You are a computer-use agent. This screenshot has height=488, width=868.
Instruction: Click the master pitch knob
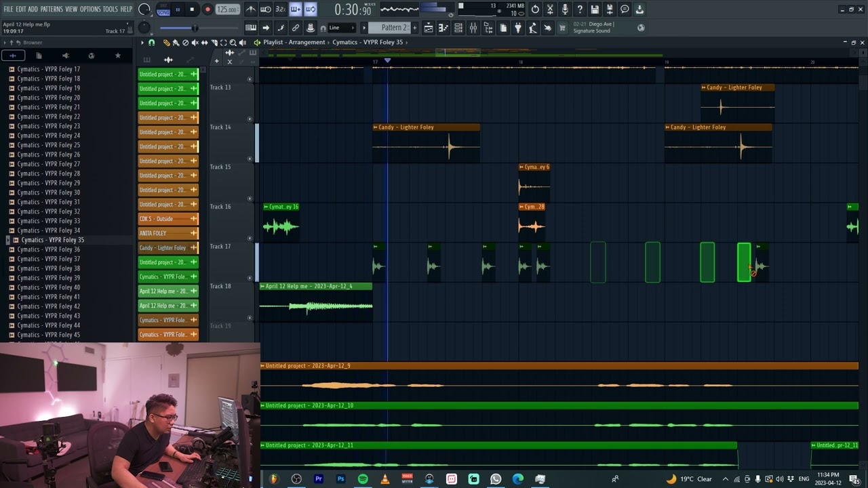coord(144,28)
